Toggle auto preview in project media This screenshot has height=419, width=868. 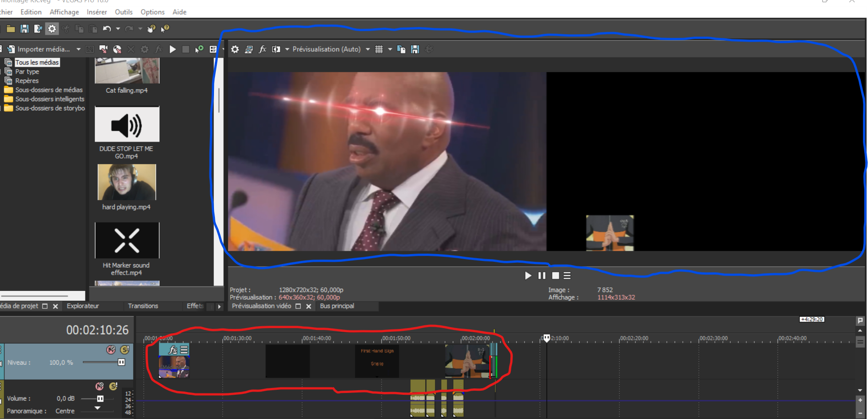pos(199,49)
